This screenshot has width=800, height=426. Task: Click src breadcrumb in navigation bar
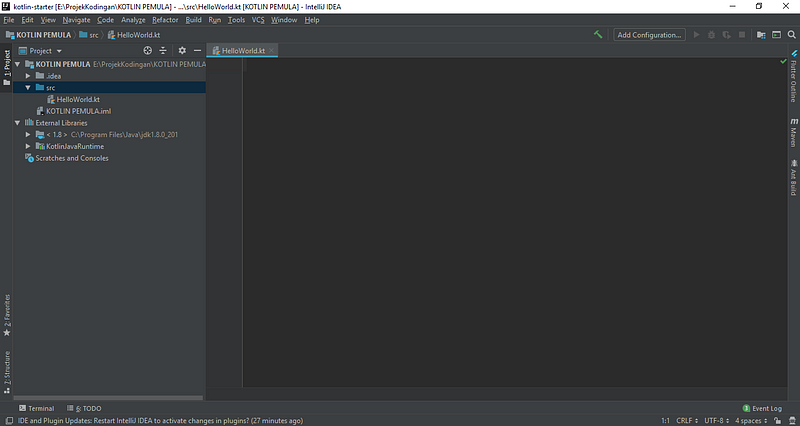click(x=89, y=35)
